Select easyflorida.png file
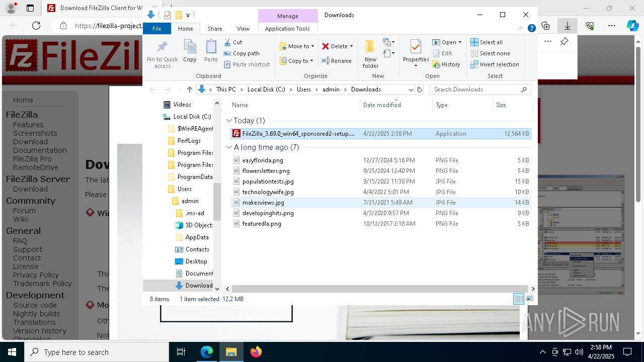The height and width of the screenshot is (362, 644). coord(380,160)
